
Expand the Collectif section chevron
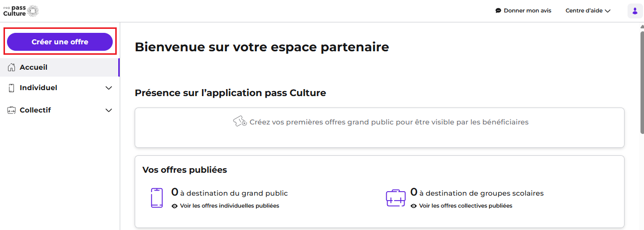pyautogui.click(x=109, y=111)
